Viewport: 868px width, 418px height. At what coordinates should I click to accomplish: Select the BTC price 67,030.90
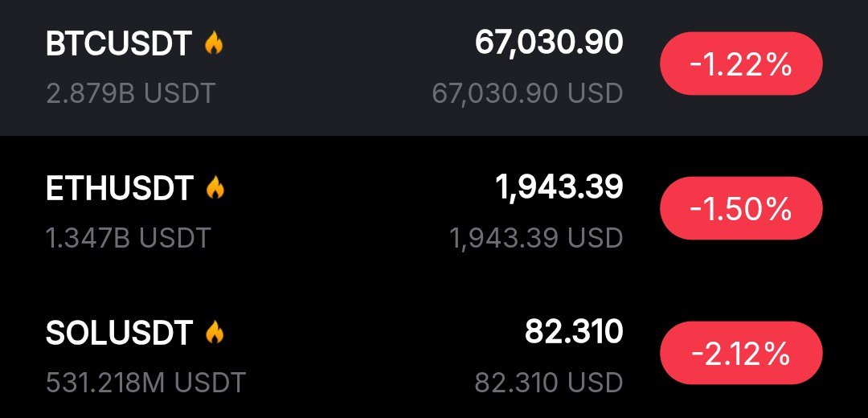(548, 43)
